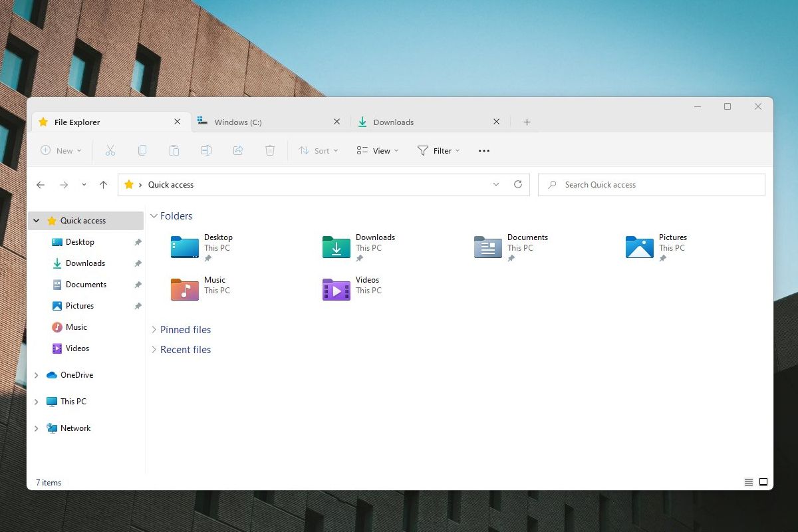Screen dimensions: 798x532
Task: Expand the Pinned files section
Action: click(154, 330)
